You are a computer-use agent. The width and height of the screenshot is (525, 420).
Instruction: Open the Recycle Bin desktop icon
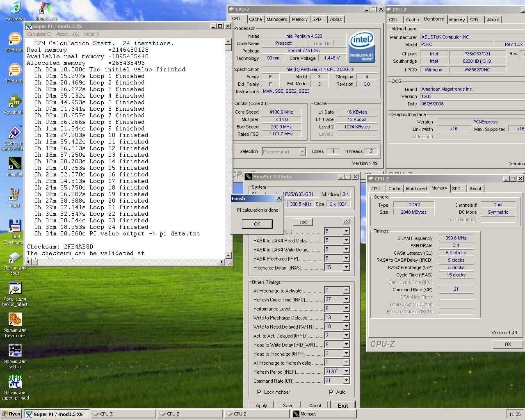[15, 7]
